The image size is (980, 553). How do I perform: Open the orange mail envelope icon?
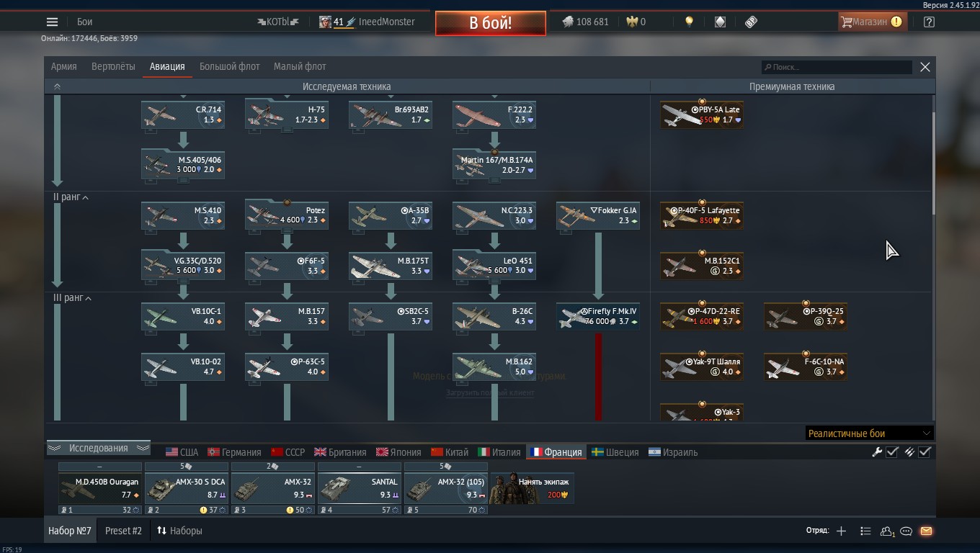click(926, 531)
